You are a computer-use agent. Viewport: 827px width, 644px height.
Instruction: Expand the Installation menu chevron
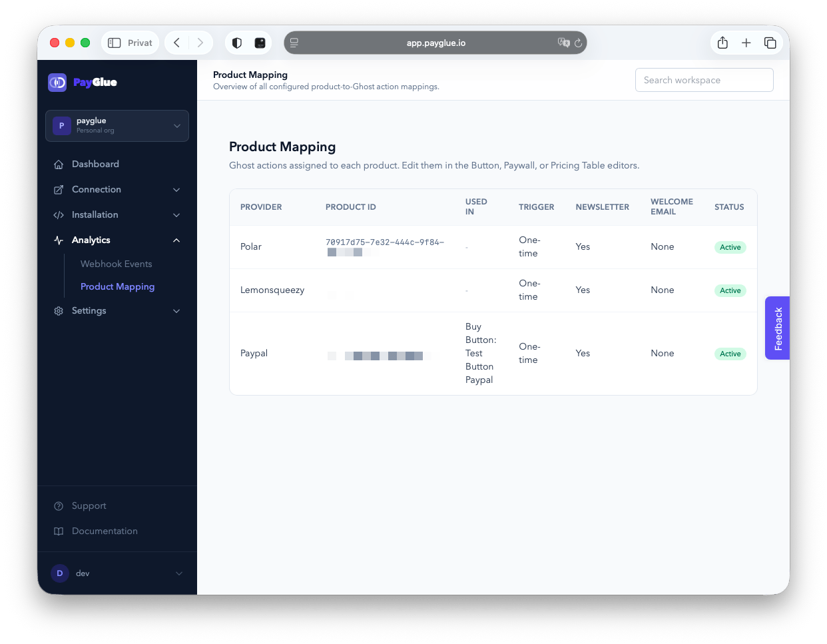tap(176, 215)
